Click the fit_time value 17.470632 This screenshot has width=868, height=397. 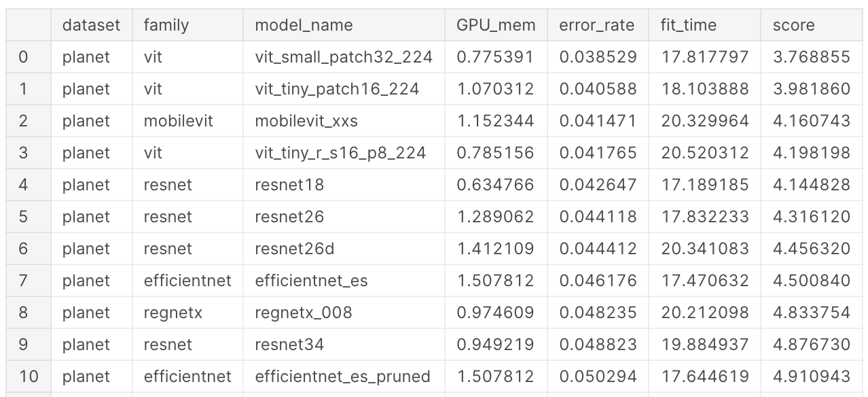pyautogui.click(x=705, y=281)
